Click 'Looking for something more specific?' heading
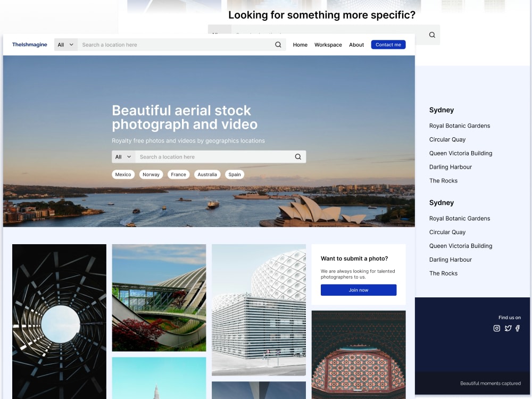 tap(322, 15)
